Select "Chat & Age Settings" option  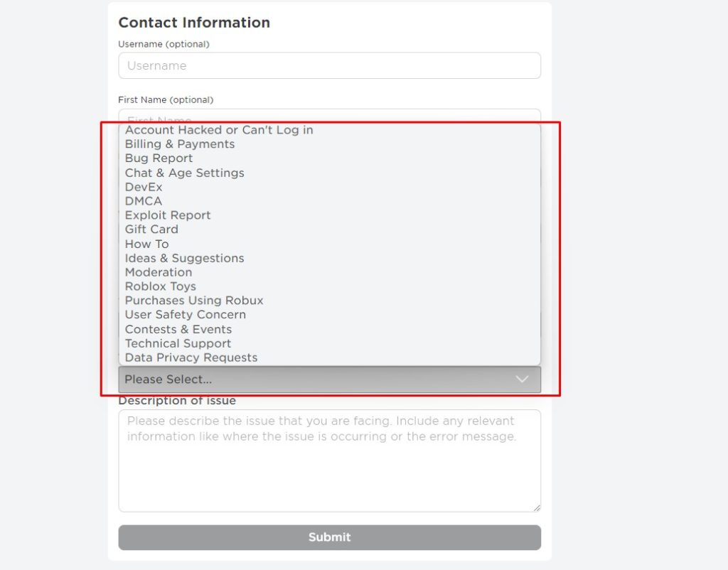click(x=184, y=173)
